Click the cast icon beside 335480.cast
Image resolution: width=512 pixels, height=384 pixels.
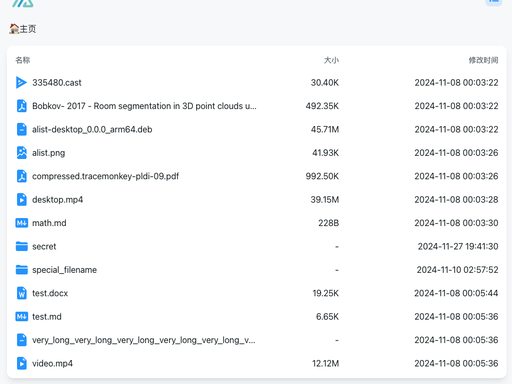(x=21, y=82)
